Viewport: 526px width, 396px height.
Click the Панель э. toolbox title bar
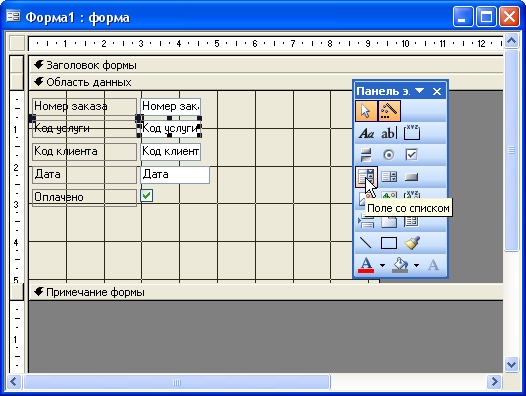[400, 91]
